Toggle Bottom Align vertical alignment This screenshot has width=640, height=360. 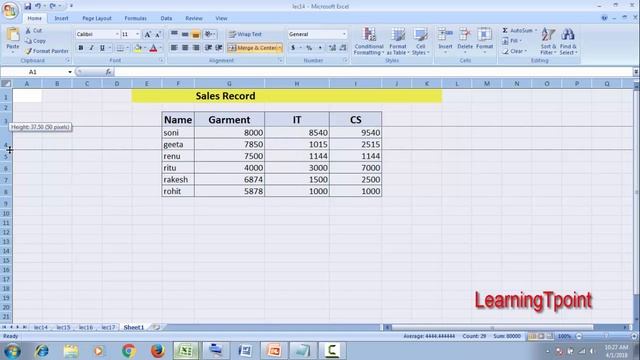[x=196, y=34]
